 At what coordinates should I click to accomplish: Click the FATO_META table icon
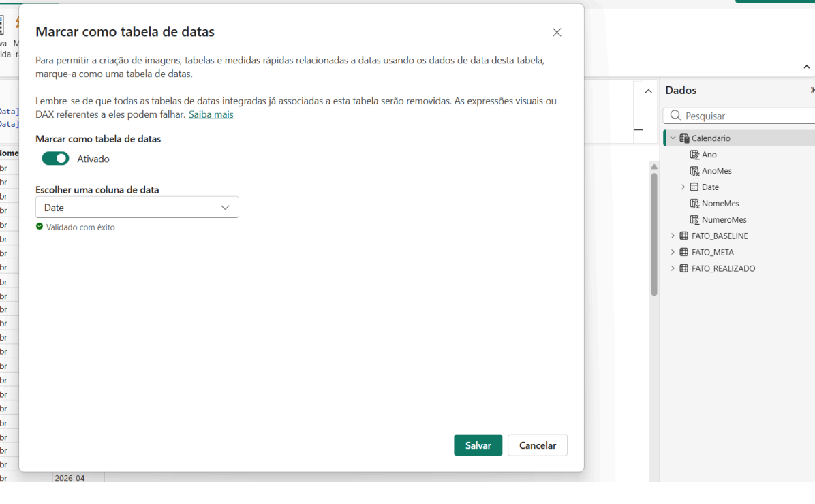(684, 252)
